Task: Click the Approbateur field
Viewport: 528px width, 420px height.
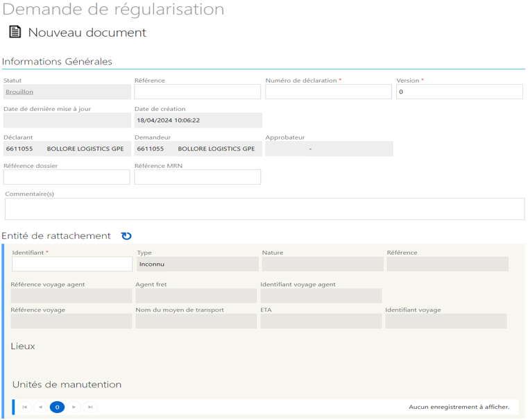Action: (329, 149)
